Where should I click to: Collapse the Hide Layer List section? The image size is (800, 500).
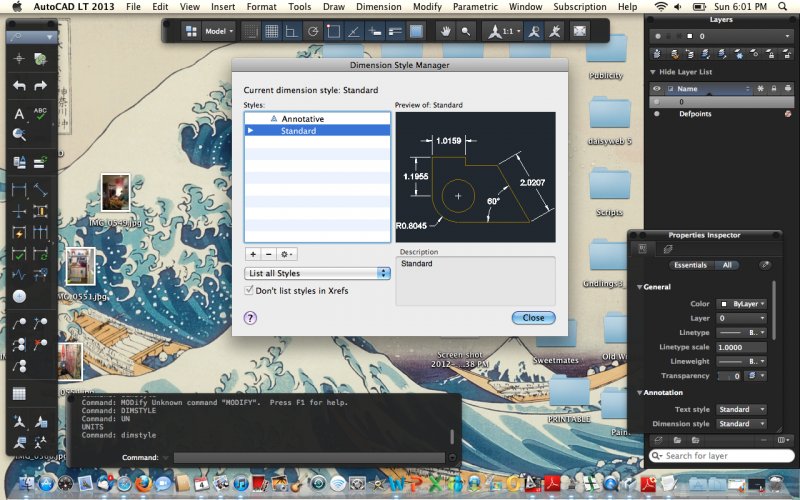(653, 72)
